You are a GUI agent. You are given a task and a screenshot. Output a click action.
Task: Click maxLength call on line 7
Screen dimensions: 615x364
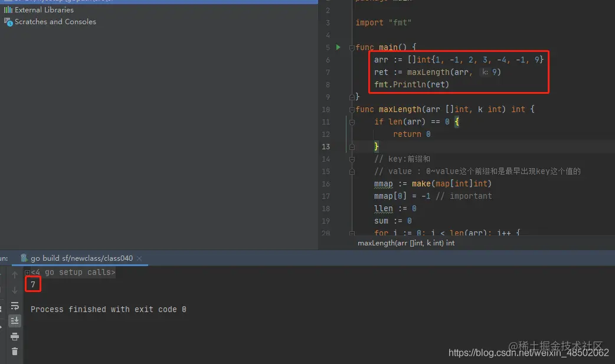(x=428, y=72)
